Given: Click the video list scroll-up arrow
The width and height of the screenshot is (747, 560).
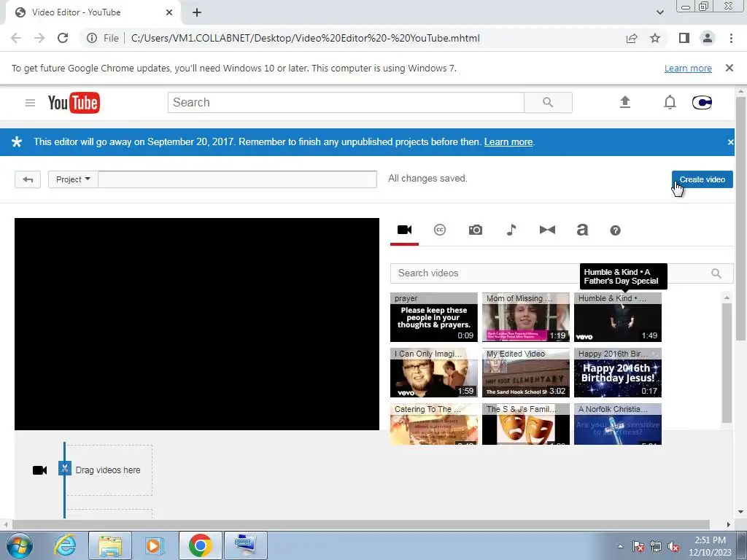Looking at the screenshot, I should click(x=727, y=297).
